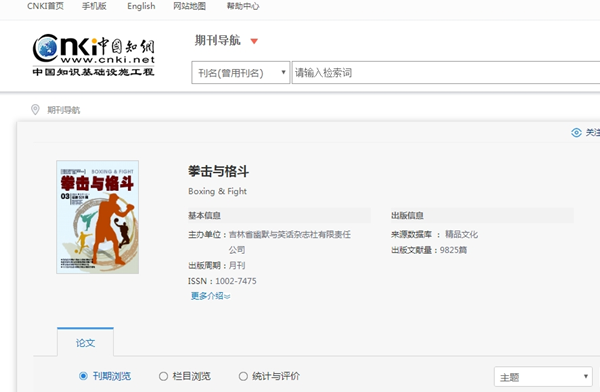The height and width of the screenshot is (392, 600).
Task: Open the 刊名(曾用刊名) search field dropdown
Action: click(x=240, y=73)
